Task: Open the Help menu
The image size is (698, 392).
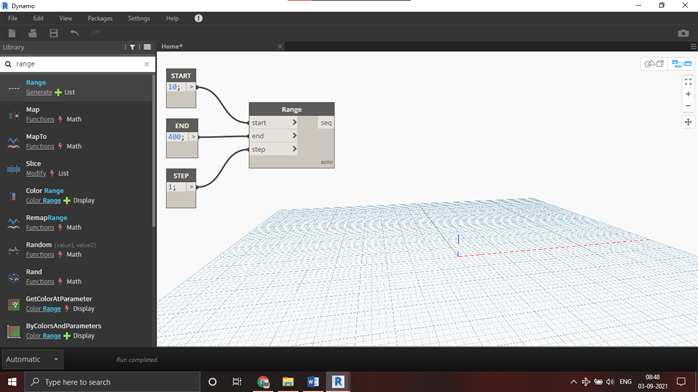Action: point(172,18)
